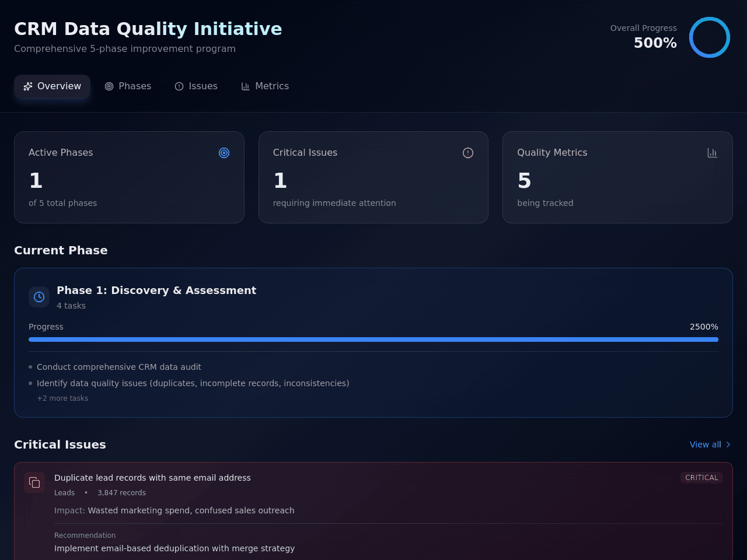Click the Quality Metrics count 5
Image resolution: width=747 pixels, height=560 pixels.
point(524,180)
